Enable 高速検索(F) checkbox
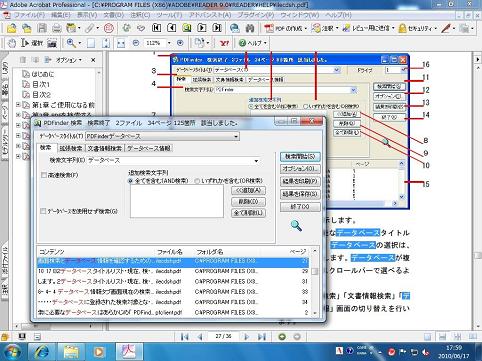Image resolution: width=482 pixels, height=361 pixels. click(43, 175)
